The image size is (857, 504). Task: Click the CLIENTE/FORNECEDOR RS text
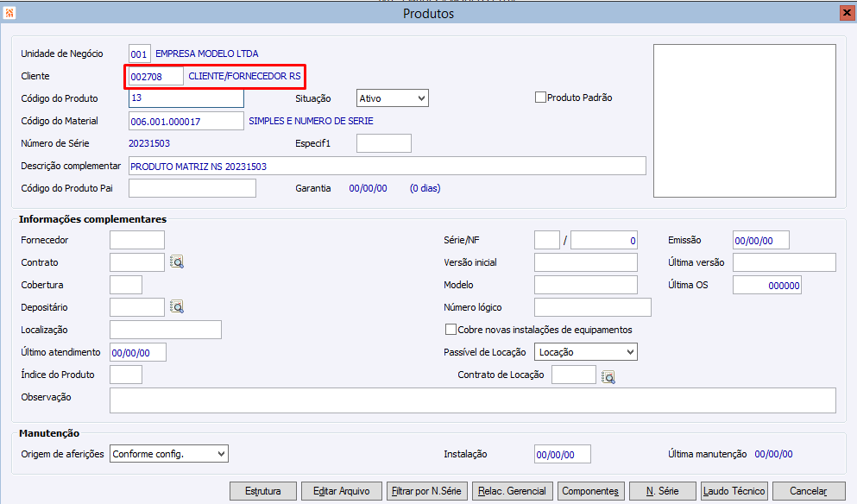click(244, 76)
